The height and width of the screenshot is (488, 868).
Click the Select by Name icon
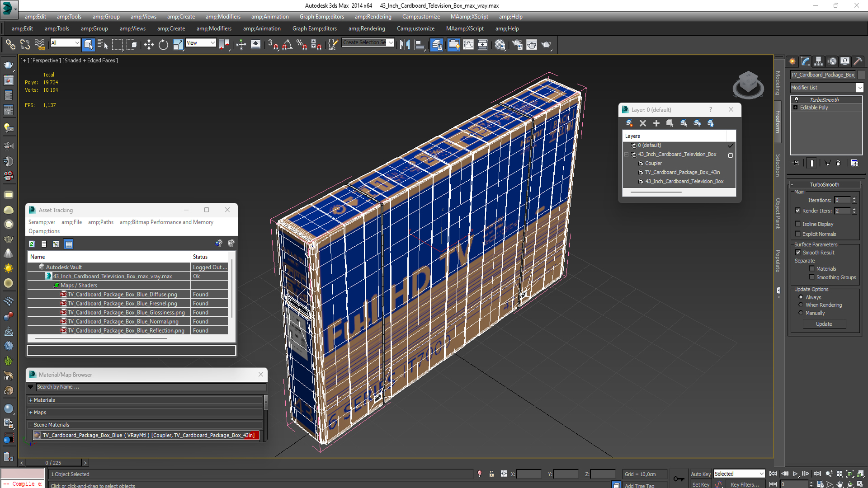pos(103,44)
